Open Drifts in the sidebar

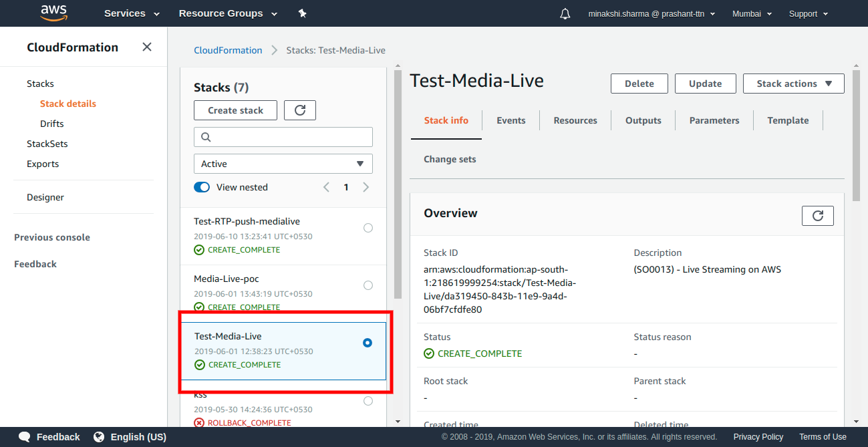click(x=52, y=124)
